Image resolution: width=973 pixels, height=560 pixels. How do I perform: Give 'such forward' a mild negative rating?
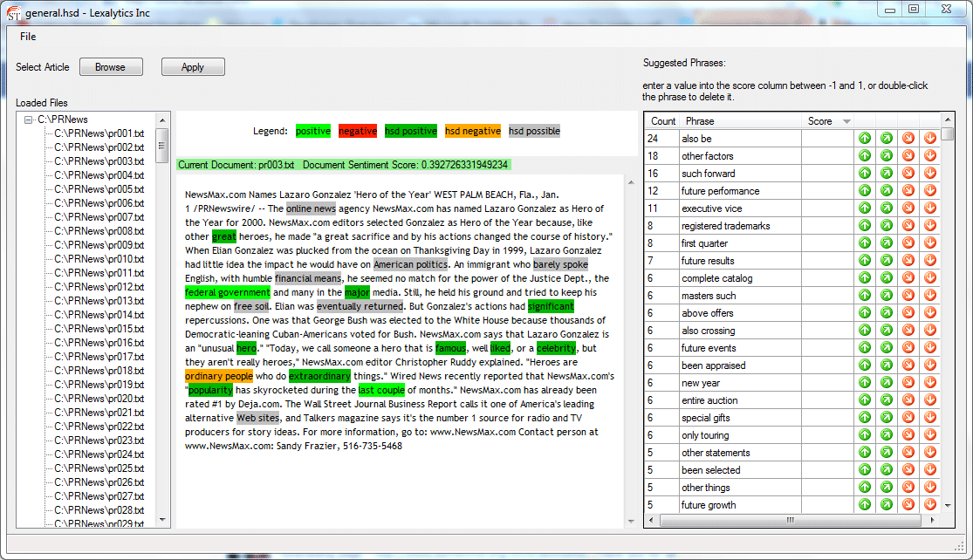[908, 173]
